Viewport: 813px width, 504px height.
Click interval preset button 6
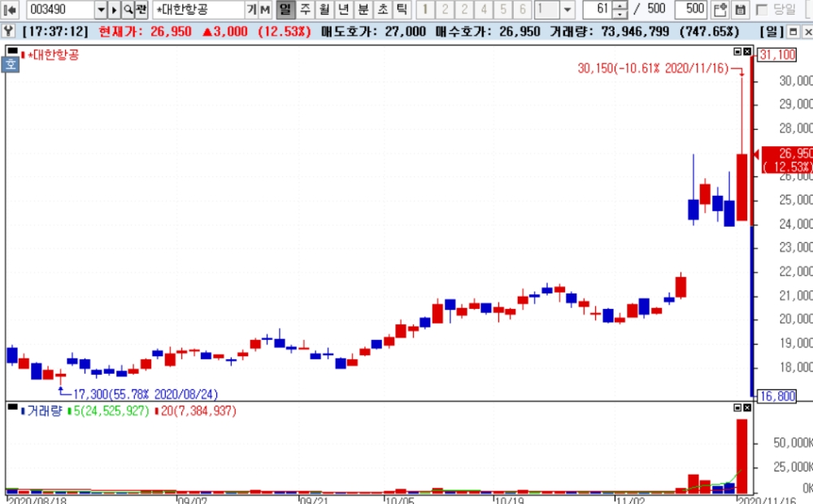tap(522, 9)
